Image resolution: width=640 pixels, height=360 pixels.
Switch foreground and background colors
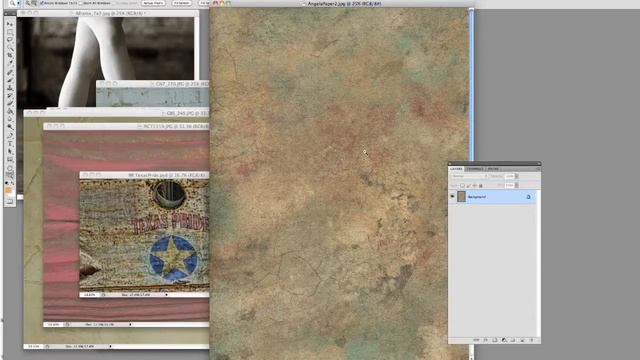(x=12, y=184)
